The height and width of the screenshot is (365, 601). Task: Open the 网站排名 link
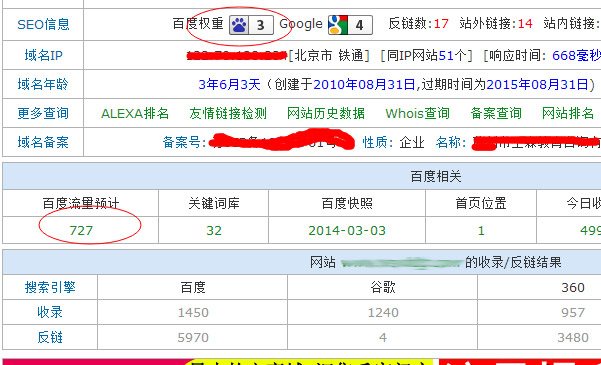[568, 113]
